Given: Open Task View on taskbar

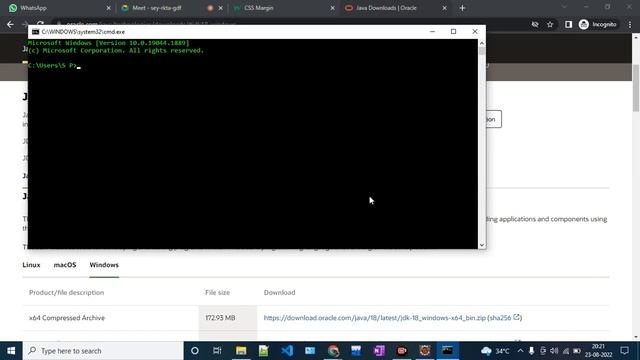Looking at the screenshot, I should click(217, 351).
